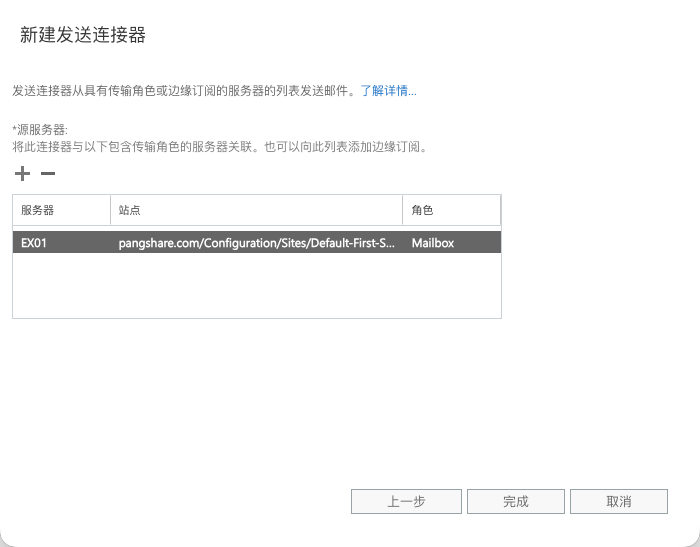Click the right edge of the 角色 header
This screenshot has height=547, width=700.
(x=499, y=211)
